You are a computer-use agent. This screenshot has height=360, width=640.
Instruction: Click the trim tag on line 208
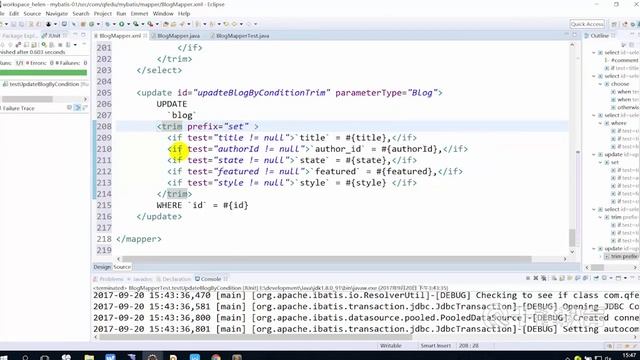pos(172,127)
